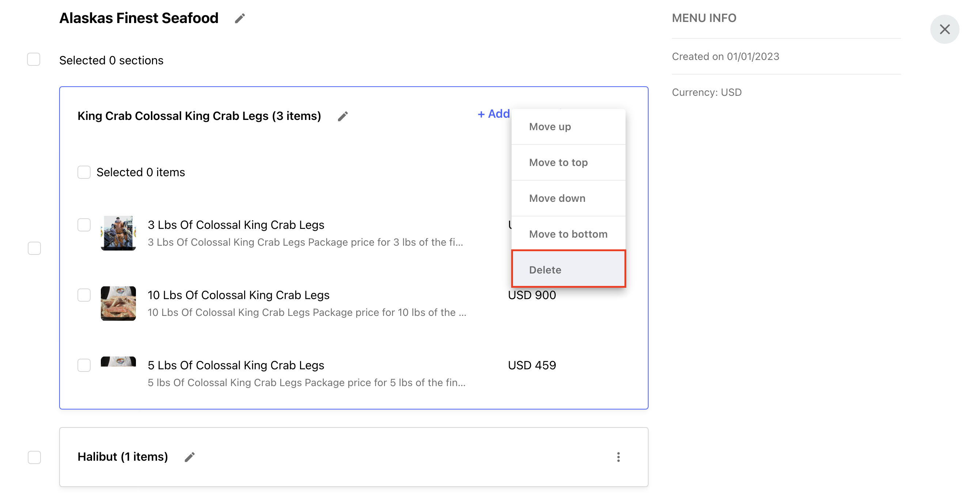The image size is (980, 498).
Task: Choose Move to bottom menu option
Action: point(568,234)
